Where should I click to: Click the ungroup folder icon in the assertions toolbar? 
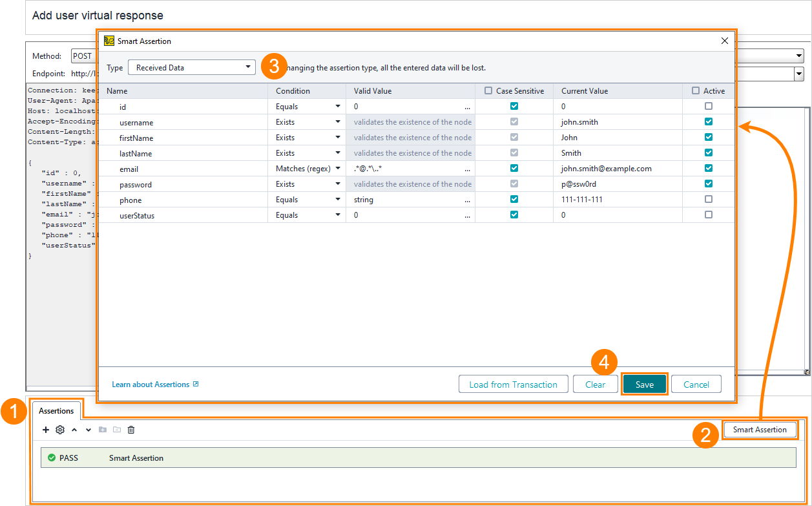pyautogui.click(x=117, y=430)
